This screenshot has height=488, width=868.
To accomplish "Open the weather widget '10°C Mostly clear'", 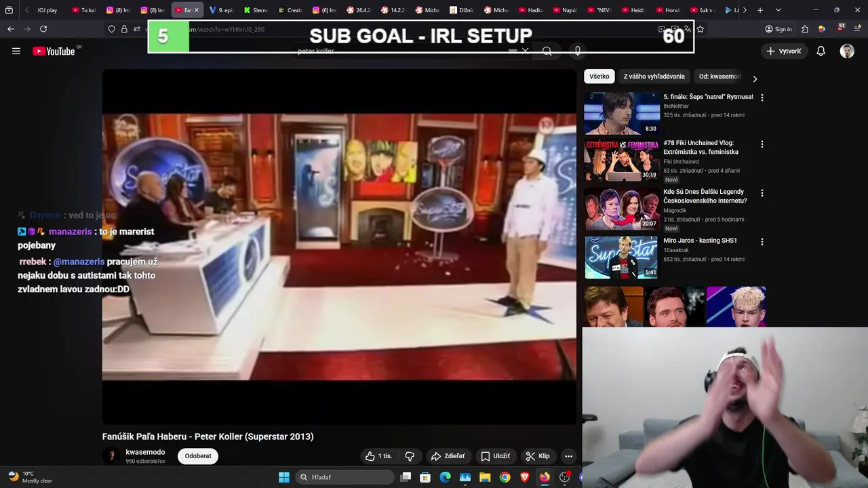I will (31, 477).
